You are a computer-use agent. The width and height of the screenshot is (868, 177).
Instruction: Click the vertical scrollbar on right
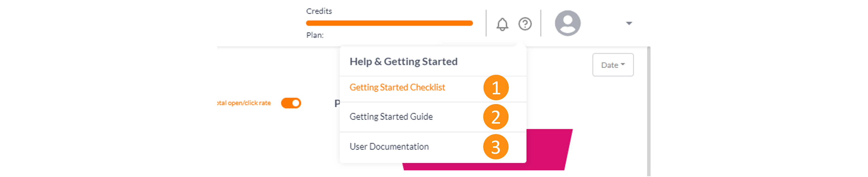coord(649,111)
